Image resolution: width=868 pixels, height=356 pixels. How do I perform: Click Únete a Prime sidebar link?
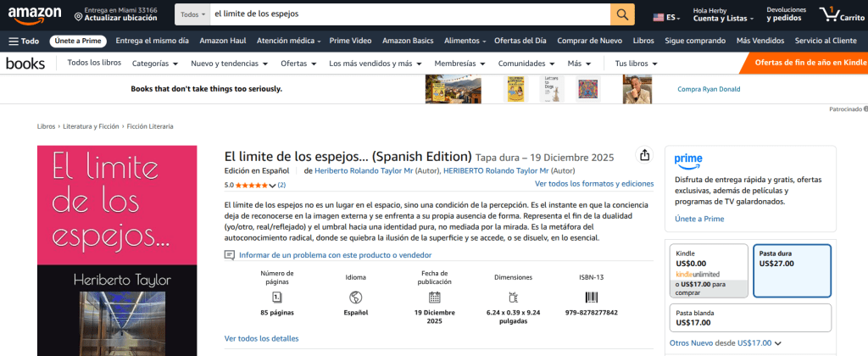(x=699, y=220)
